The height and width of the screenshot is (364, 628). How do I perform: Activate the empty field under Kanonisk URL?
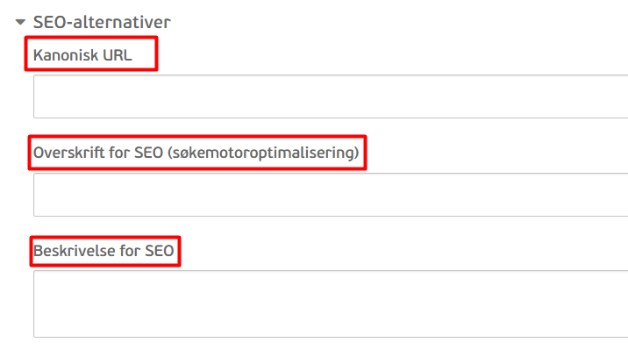tap(331, 96)
